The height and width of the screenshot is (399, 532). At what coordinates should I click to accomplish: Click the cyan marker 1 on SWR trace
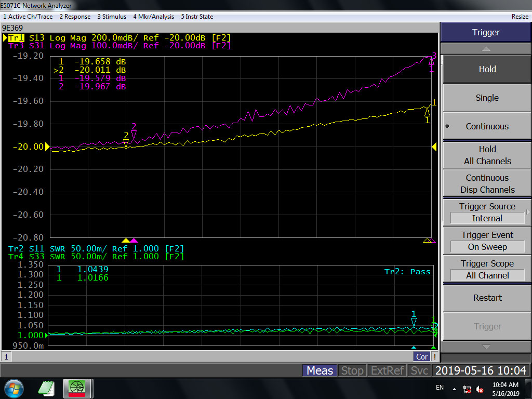click(414, 322)
